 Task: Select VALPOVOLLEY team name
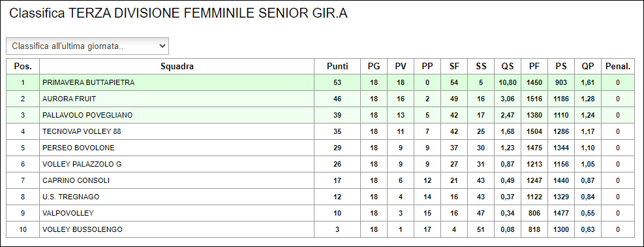tap(68, 213)
